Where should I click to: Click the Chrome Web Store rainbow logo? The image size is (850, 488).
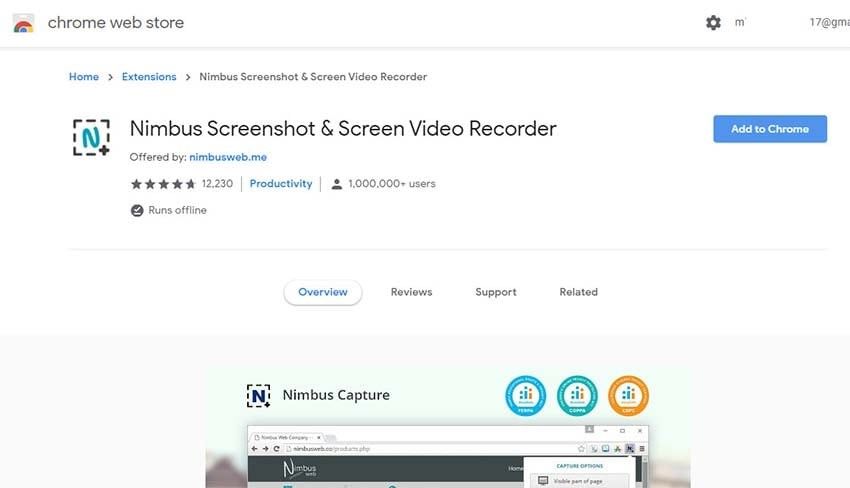pos(23,23)
